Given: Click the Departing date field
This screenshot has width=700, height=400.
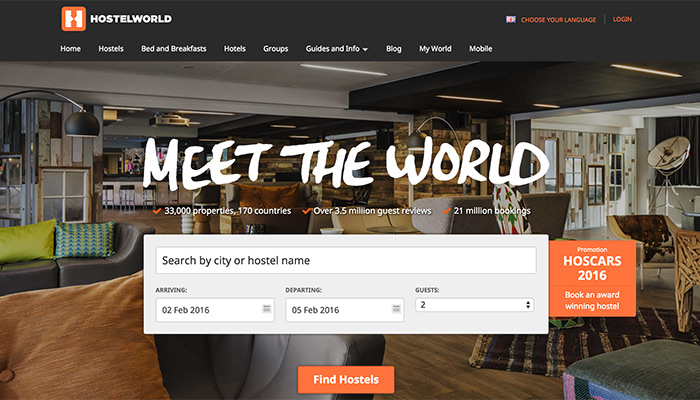Looking at the screenshot, I should click(x=345, y=310).
